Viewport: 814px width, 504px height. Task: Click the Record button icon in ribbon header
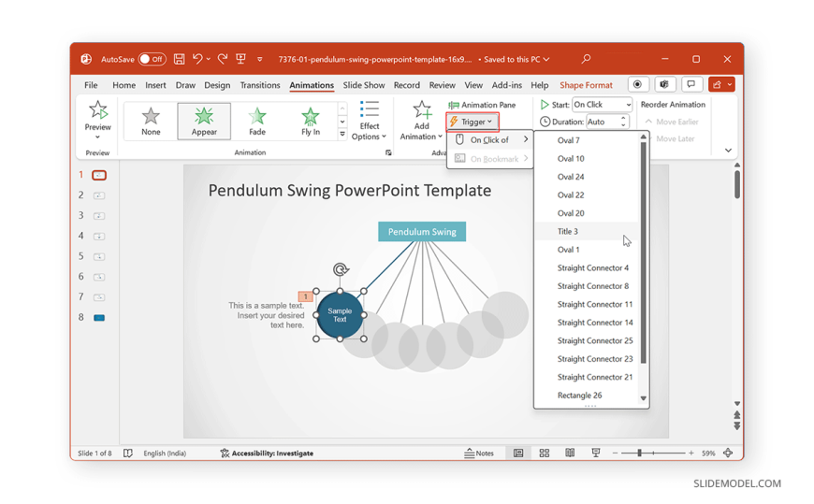[637, 84]
